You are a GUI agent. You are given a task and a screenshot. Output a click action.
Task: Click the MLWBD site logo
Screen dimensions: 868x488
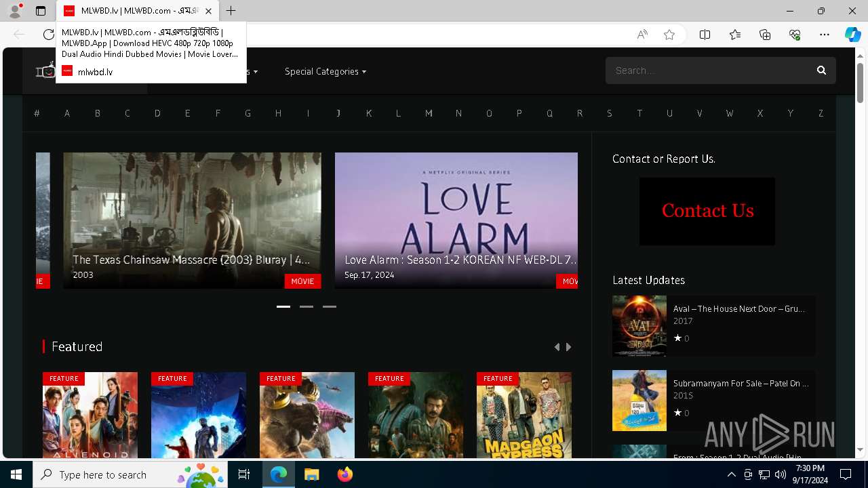click(x=45, y=70)
